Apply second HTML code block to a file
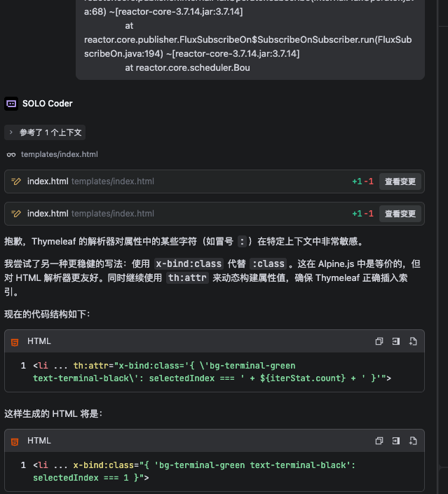Screen dimensions: 448x494 click(x=413, y=441)
